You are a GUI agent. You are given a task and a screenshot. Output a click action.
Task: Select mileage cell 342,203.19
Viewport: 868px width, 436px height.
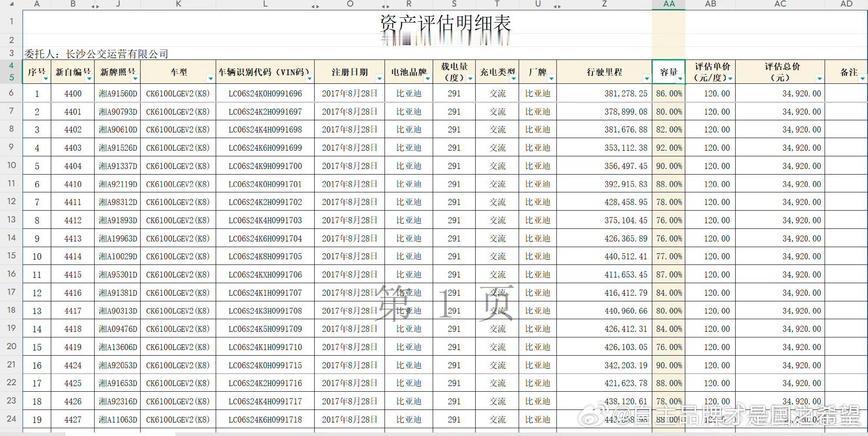(604, 365)
